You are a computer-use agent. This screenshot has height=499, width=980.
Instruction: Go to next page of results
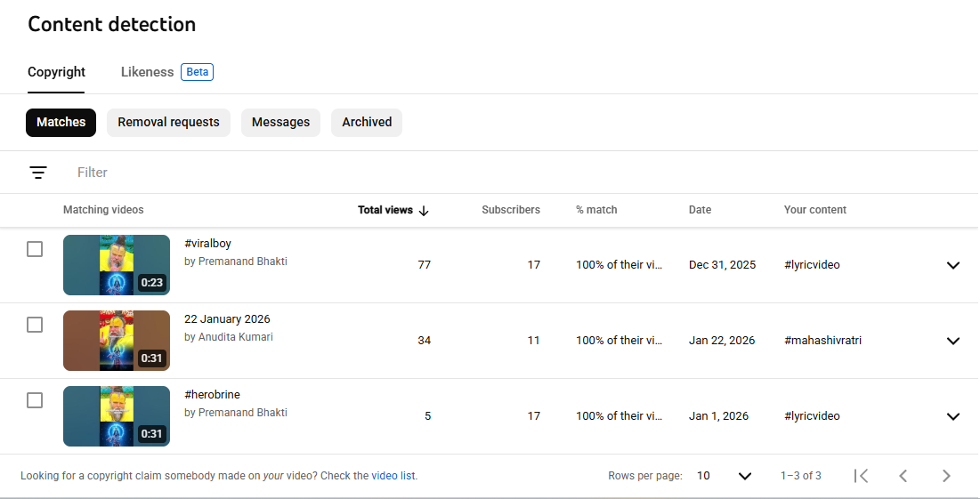(x=946, y=476)
